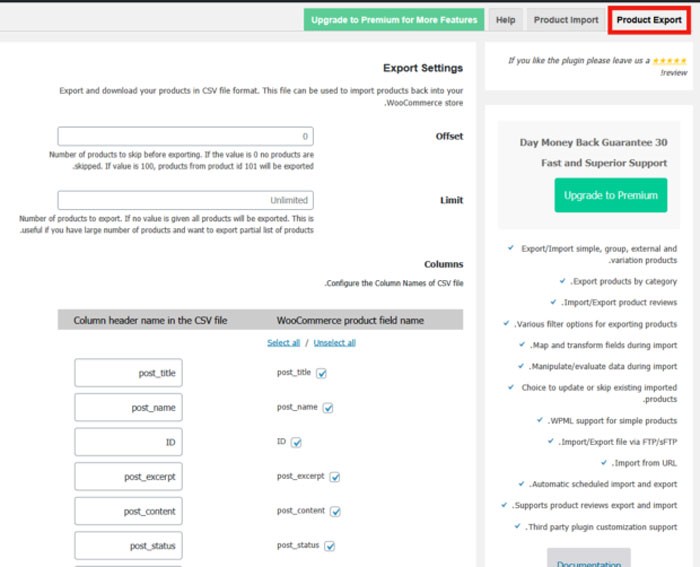
Task: Edit the post_content column header field
Action: [129, 511]
